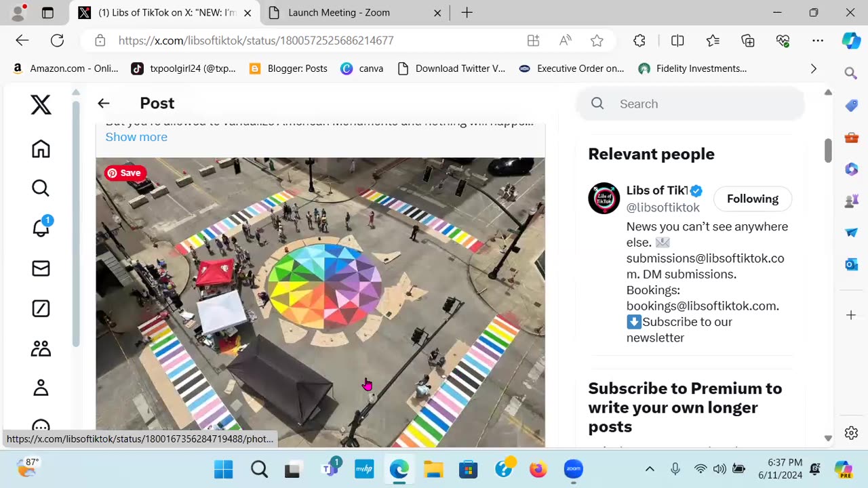This screenshot has width=868, height=488.
Task: Open Windows Start menu
Action: (223, 469)
